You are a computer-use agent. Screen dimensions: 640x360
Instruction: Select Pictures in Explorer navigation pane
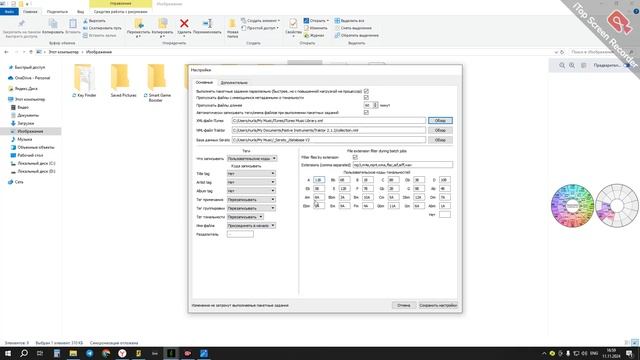(x=31, y=131)
